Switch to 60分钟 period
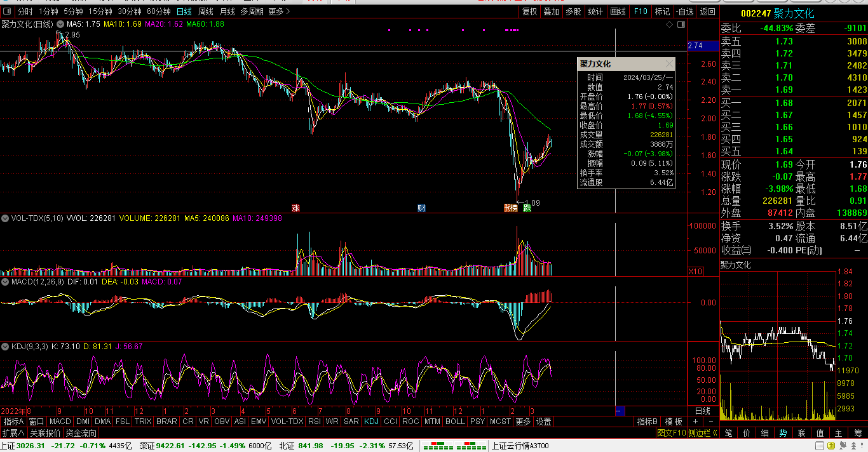Image resolution: width=868 pixels, height=452 pixels. (x=159, y=11)
